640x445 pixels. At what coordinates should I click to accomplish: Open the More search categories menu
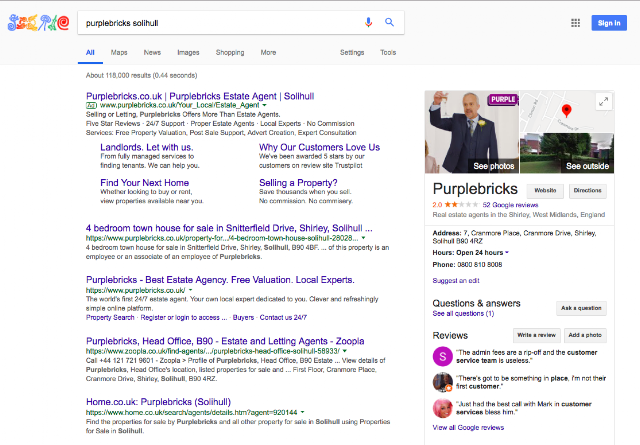tap(268, 53)
